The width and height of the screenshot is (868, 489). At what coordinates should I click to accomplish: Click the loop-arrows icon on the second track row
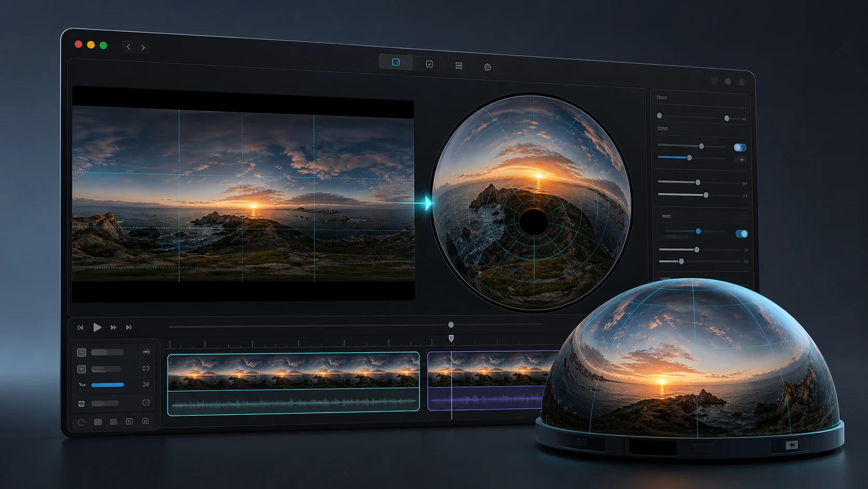click(146, 368)
